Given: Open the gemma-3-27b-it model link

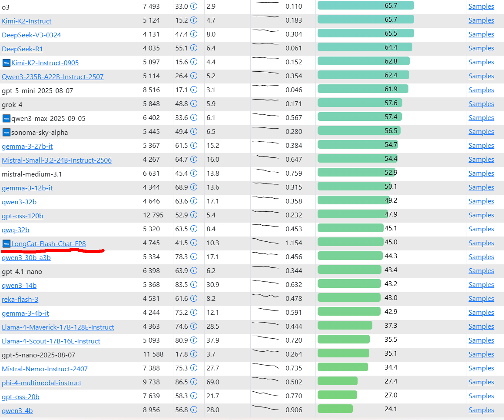Looking at the screenshot, I should (27, 147).
